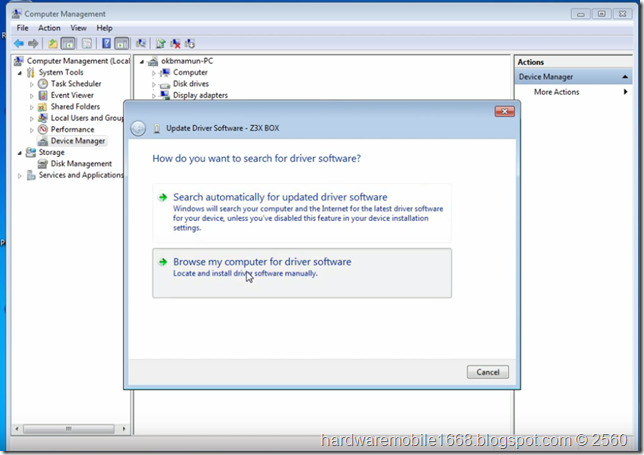Click Cancel in the Update Driver dialog
Screen dimensions: 644x455
(x=488, y=372)
